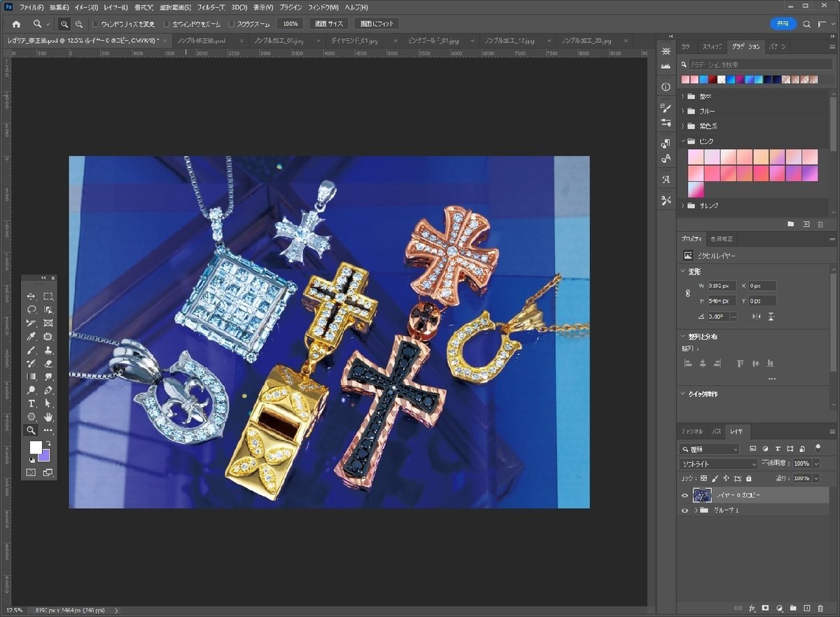Open the ファイル(F) menu
840x617 pixels.
pos(31,7)
